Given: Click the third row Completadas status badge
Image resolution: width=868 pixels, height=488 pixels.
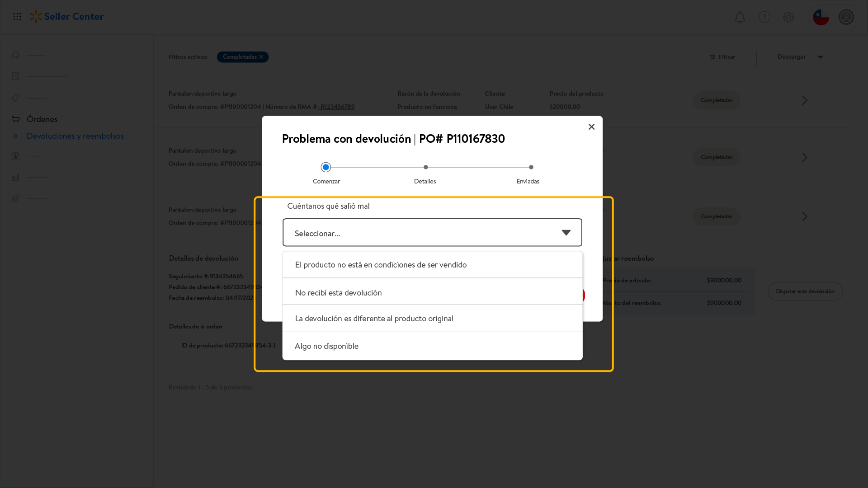Looking at the screenshot, I should [717, 216].
